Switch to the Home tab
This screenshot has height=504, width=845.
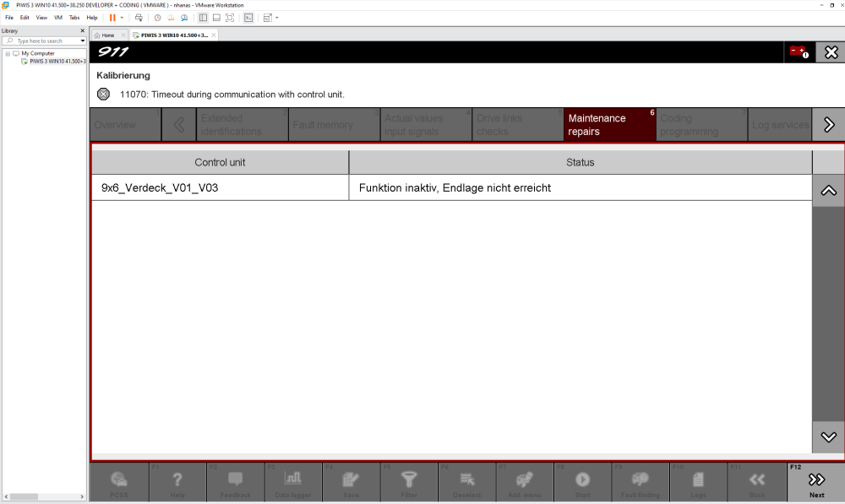tap(107, 35)
